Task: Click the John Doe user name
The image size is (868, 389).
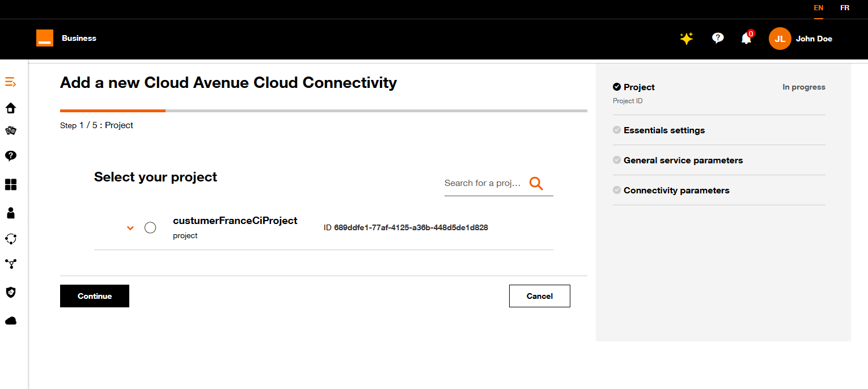Action: [x=814, y=39]
